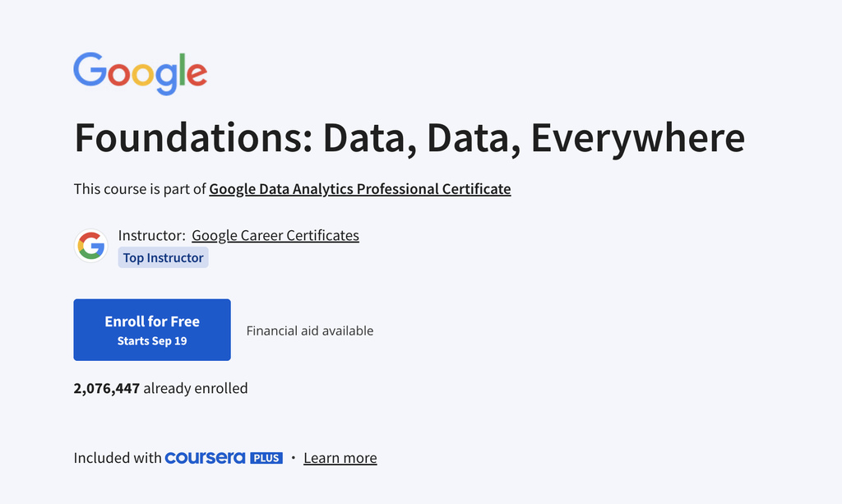This screenshot has width=842, height=504.
Task: Select the 'Top Instructor' badge
Action: [163, 257]
